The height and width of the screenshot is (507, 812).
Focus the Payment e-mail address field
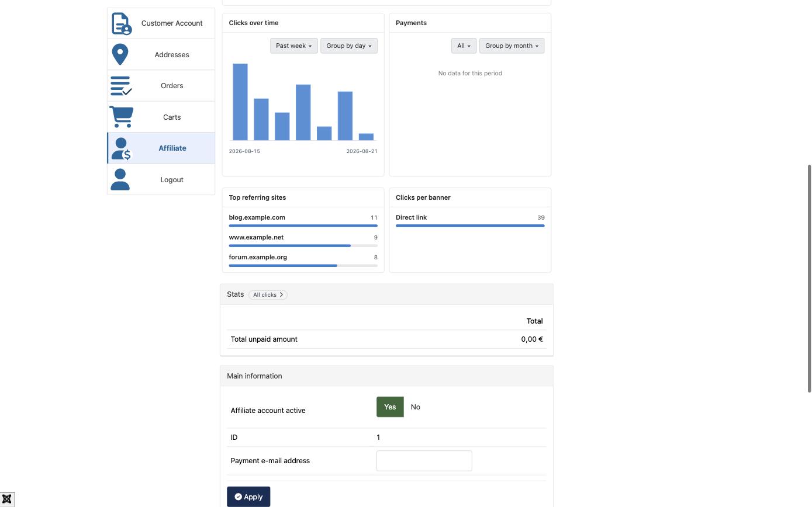point(424,461)
